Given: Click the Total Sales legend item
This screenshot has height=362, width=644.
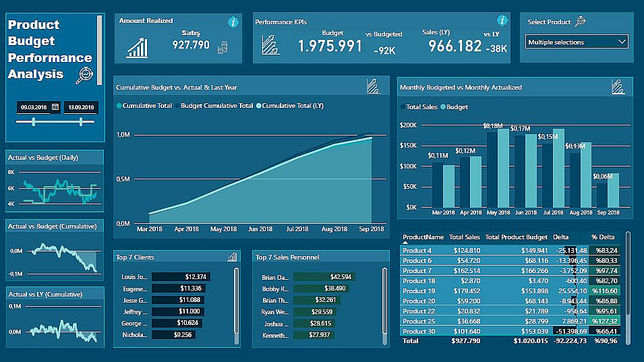Looking at the screenshot, I should point(419,107).
